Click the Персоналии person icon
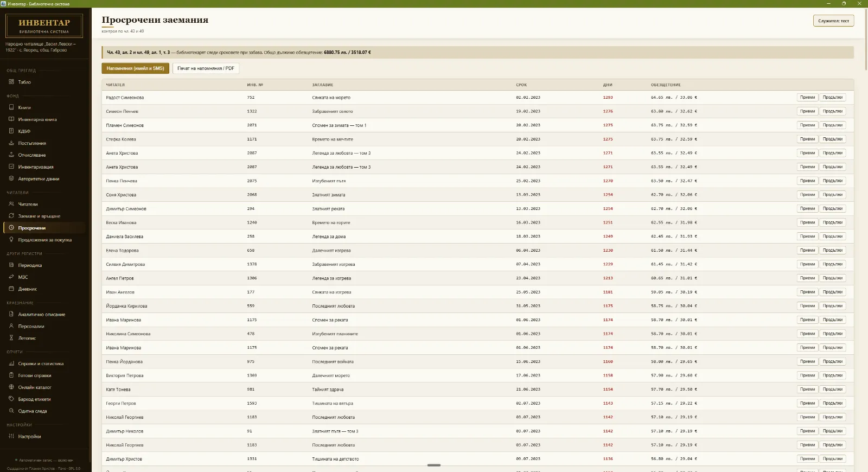The width and height of the screenshot is (868, 472). click(x=11, y=326)
